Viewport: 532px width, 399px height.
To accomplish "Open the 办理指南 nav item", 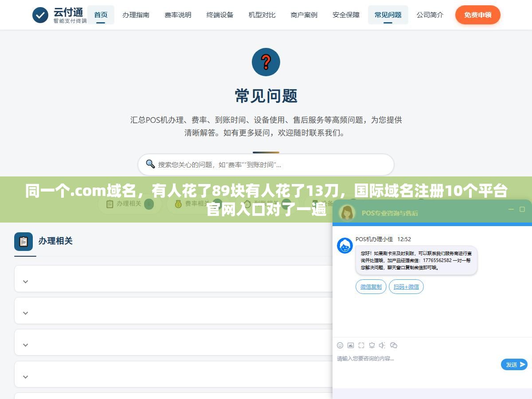I will (x=136, y=15).
